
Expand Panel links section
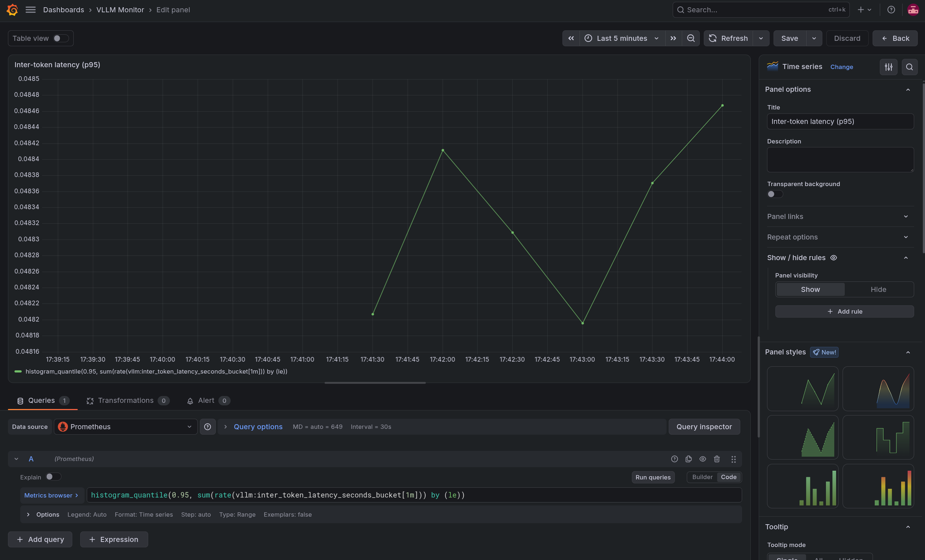click(x=840, y=216)
